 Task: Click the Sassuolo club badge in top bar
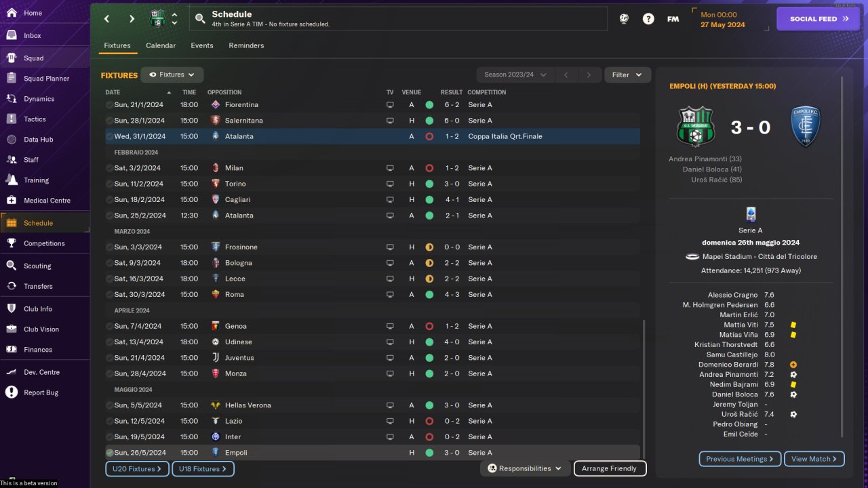click(157, 18)
